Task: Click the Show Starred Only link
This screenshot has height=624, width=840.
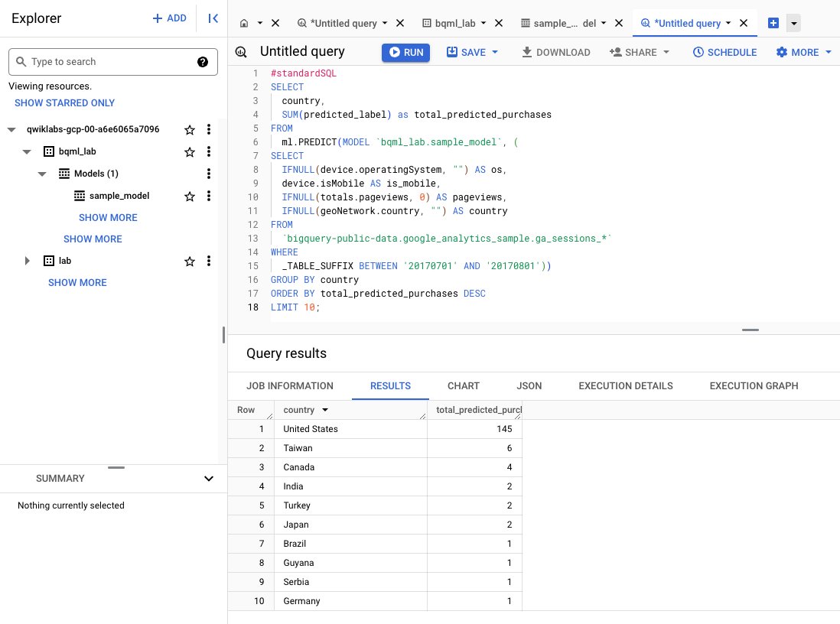Action: pos(64,102)
